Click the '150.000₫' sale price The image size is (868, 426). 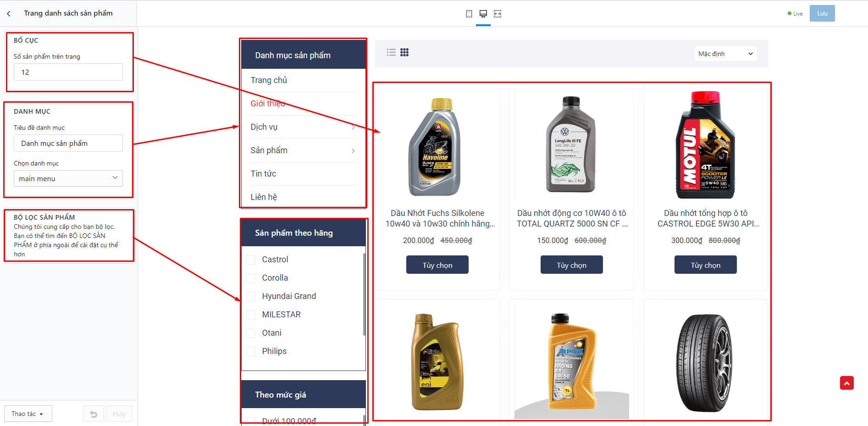[x=553, y=240]
